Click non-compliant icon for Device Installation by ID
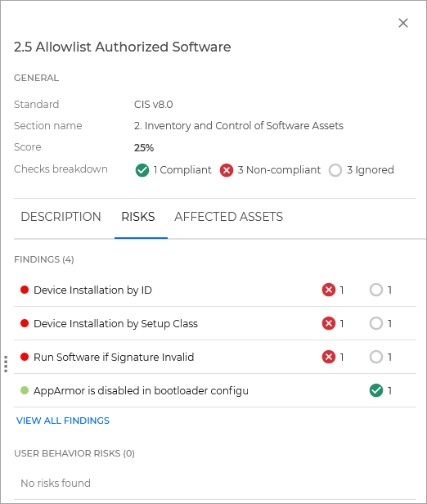Image resolution: width=427 pixels, height=504 pixels. tap(328, 290)
